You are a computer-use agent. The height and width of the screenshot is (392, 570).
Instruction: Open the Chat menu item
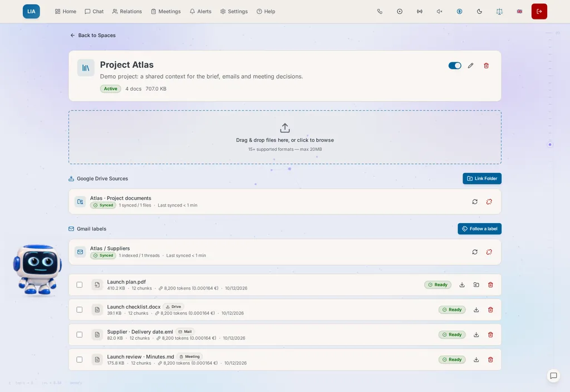[x=94, y=11]
